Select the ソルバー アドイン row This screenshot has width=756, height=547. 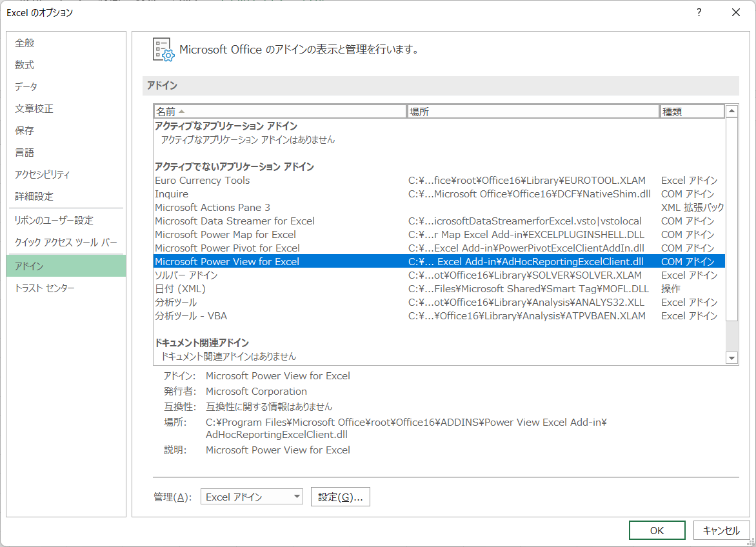(x=439, y=275)
